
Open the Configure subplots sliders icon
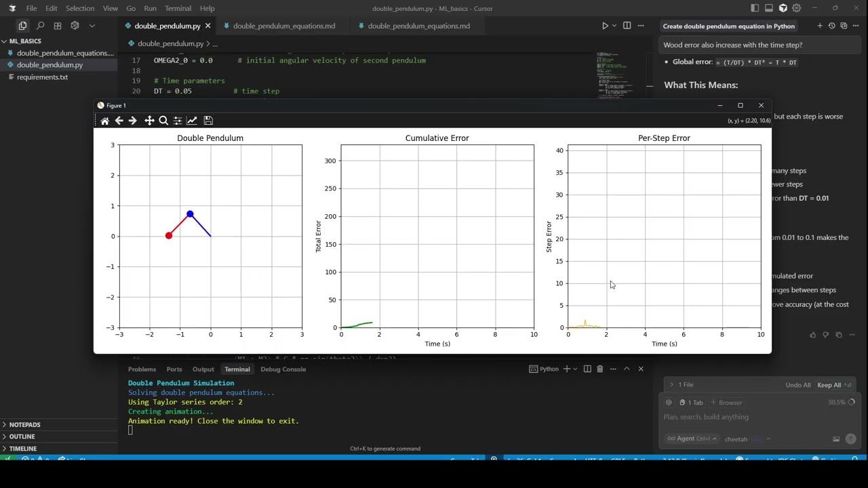(x=178, y=121)
